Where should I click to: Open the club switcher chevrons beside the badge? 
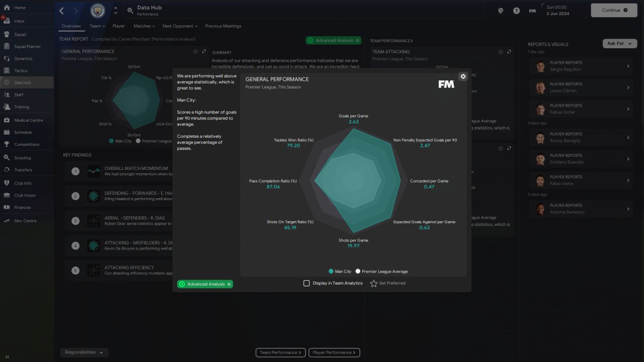(x=115, y=11)
